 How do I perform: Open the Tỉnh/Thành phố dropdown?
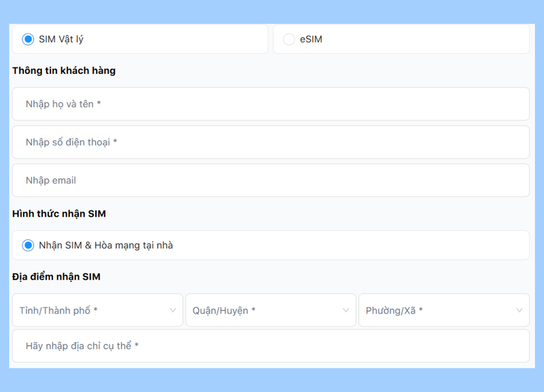97,310
